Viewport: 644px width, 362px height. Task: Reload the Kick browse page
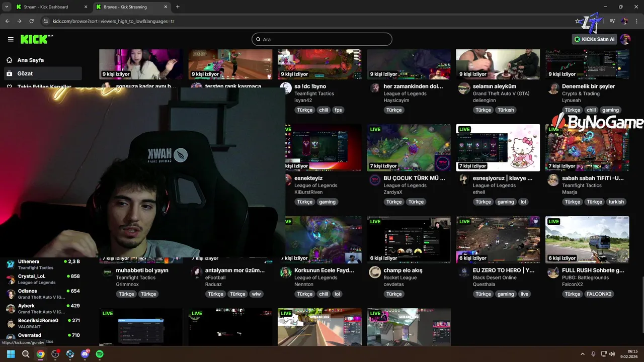(x=31, y=21)
